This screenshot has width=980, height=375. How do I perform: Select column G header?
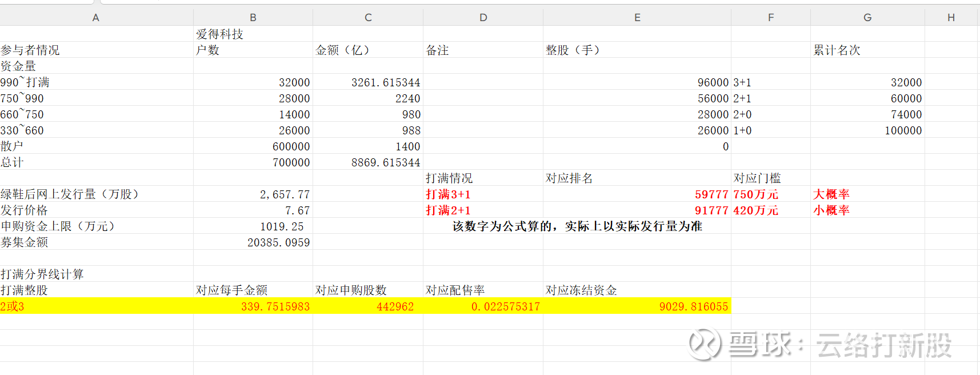click(867, 18)
